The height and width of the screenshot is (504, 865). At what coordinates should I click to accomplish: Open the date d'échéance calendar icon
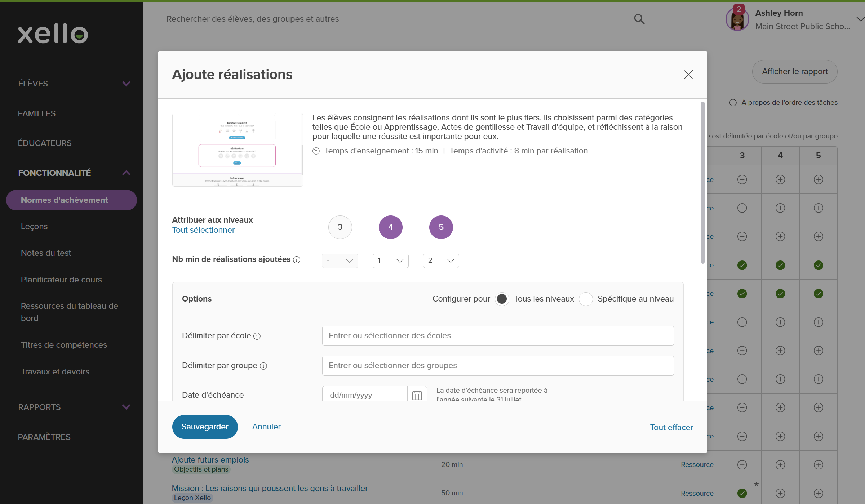[417, 395]
